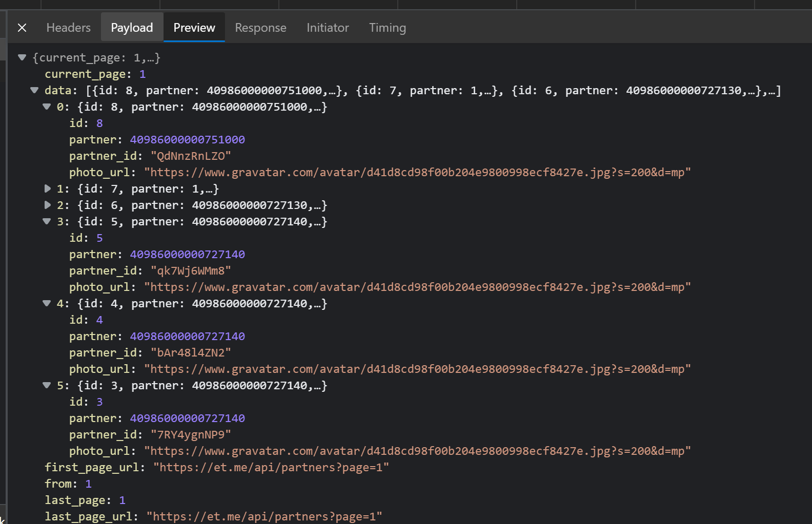
Task: Click photo_url value under id 4
Action: click(417, 369)
